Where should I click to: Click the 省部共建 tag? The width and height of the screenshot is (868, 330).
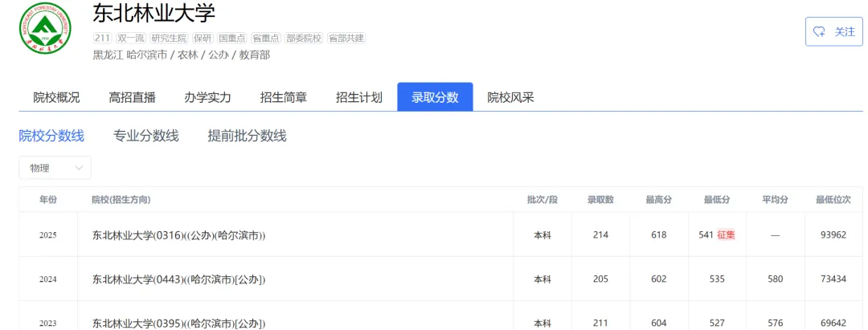coord(346,39)
